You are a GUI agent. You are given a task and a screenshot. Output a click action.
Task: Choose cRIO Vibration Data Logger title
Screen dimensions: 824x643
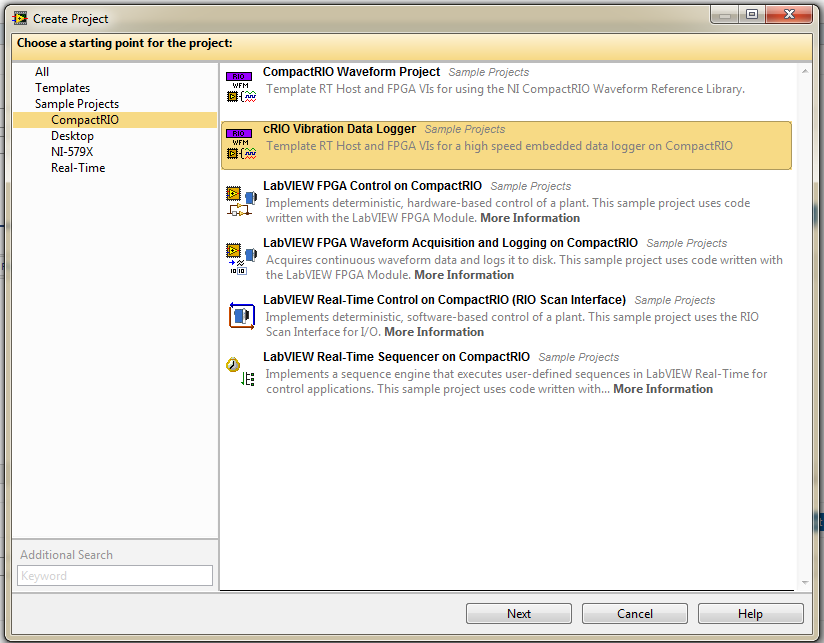[339, 129]
